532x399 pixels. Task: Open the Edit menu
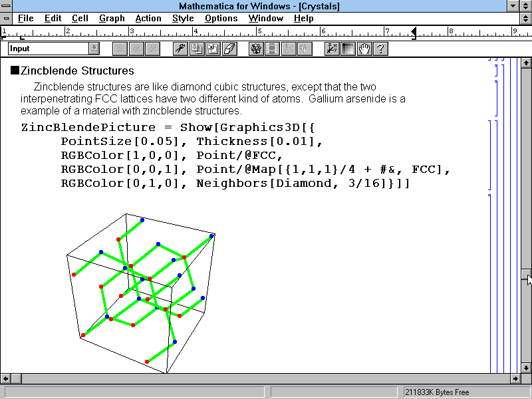53,19
